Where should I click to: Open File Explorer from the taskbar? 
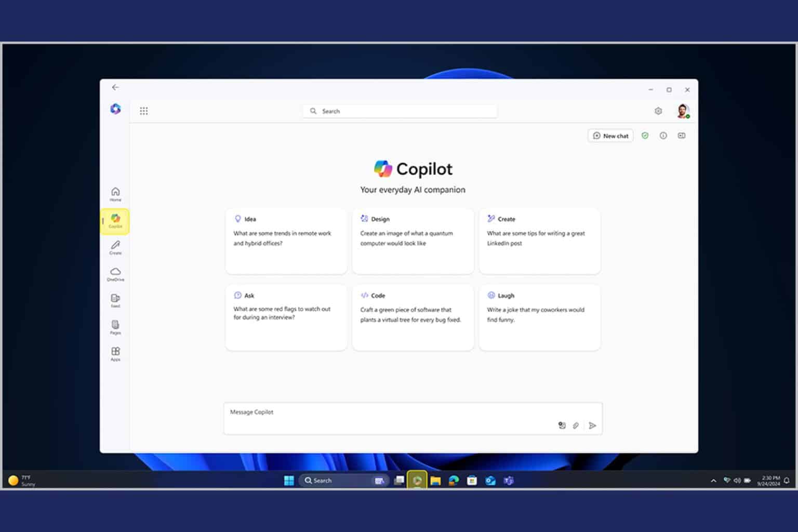pos(435,481)
